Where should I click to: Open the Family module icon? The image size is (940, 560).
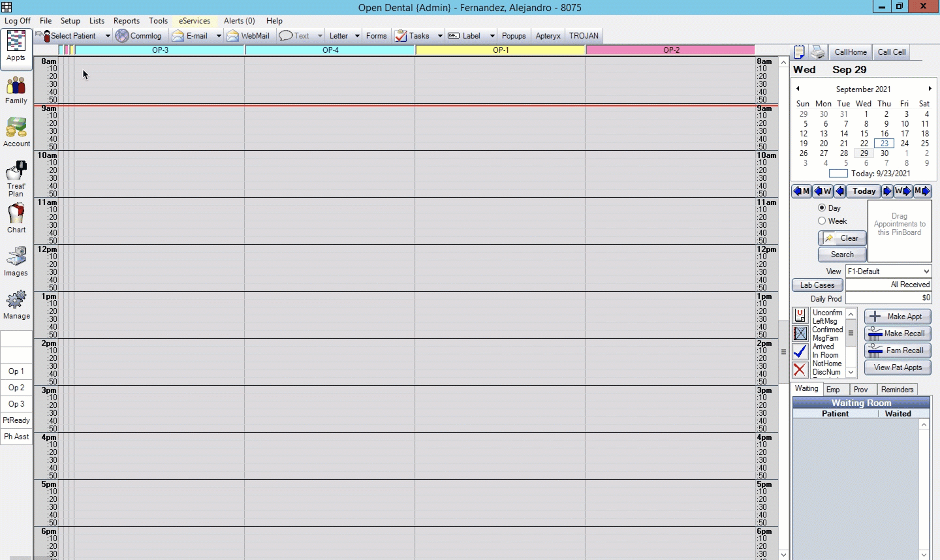point(16,90)
